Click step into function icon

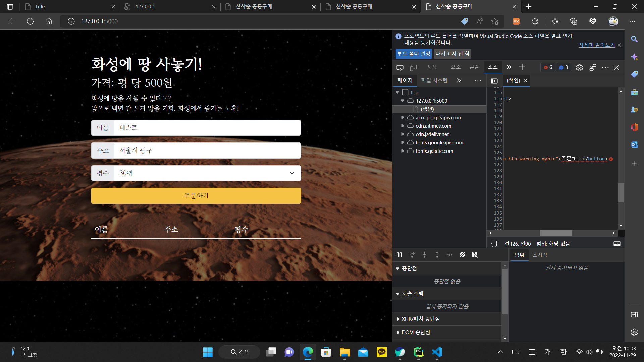pyautogui.click(x=424, y=255)
